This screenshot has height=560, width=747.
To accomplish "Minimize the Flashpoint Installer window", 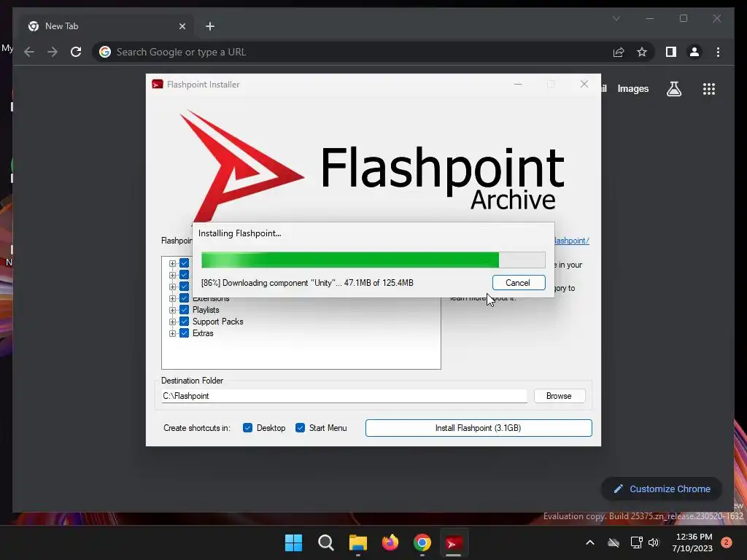I will (519, 85).
